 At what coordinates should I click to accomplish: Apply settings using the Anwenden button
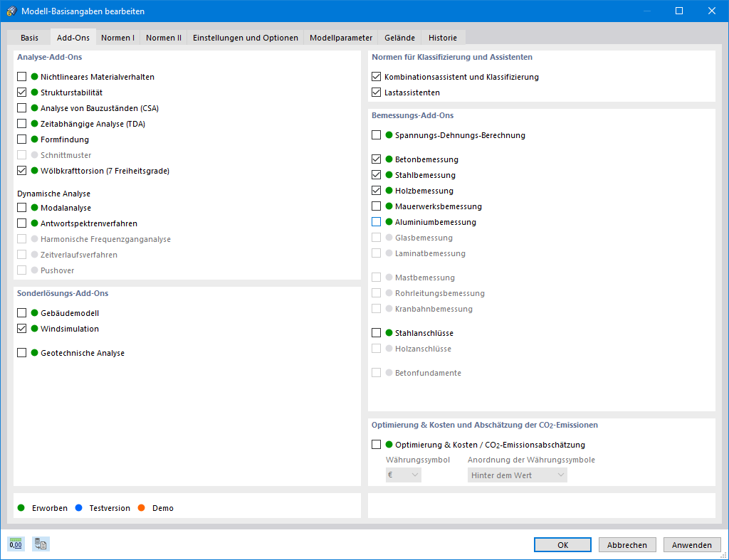point(692,544)
